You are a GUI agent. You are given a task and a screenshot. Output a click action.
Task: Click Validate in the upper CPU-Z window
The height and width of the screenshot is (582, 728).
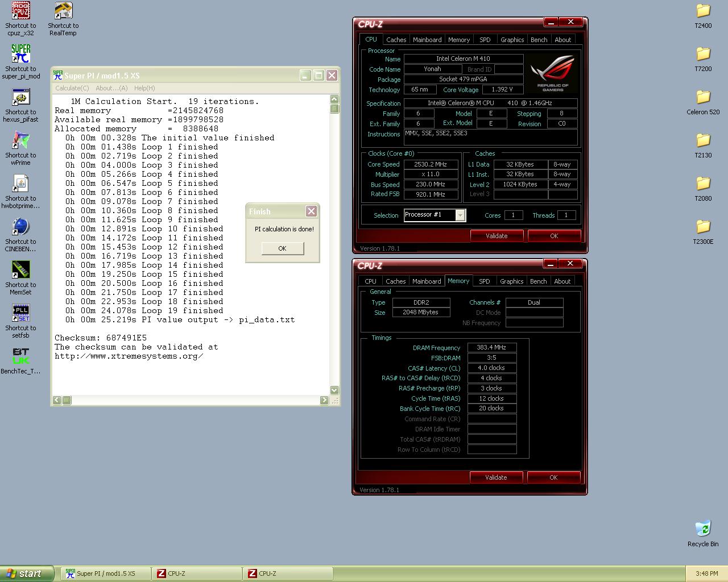point(497,236)
